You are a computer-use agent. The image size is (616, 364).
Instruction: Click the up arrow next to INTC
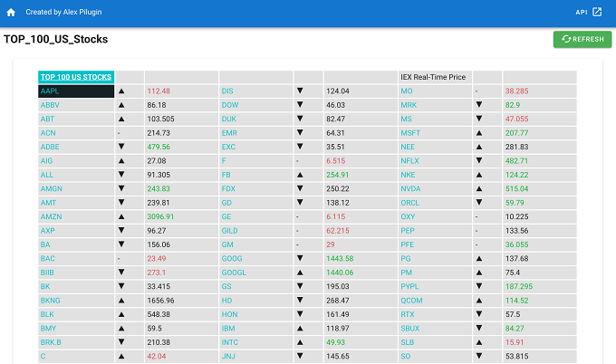(x=300, y=342)
